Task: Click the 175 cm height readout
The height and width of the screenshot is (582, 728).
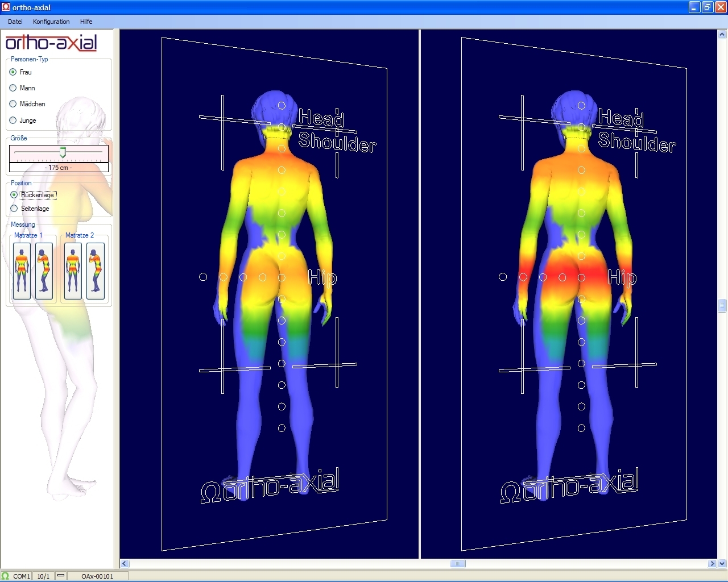Action: [59, 168]
